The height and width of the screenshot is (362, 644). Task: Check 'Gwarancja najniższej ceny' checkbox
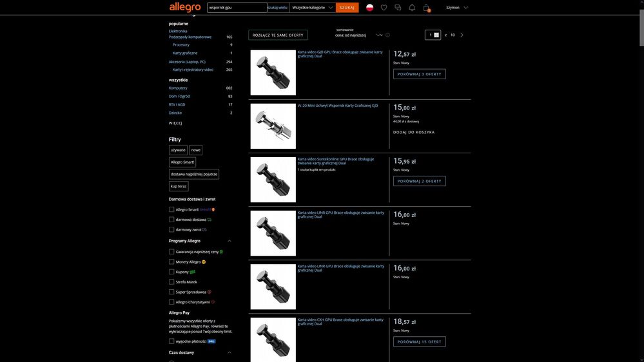pos(171,252)
